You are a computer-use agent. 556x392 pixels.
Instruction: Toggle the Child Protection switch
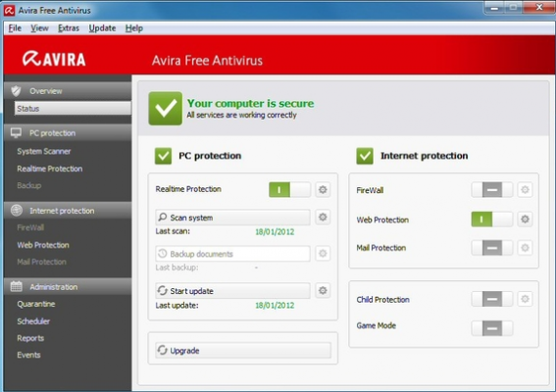(x=492, y=299)
